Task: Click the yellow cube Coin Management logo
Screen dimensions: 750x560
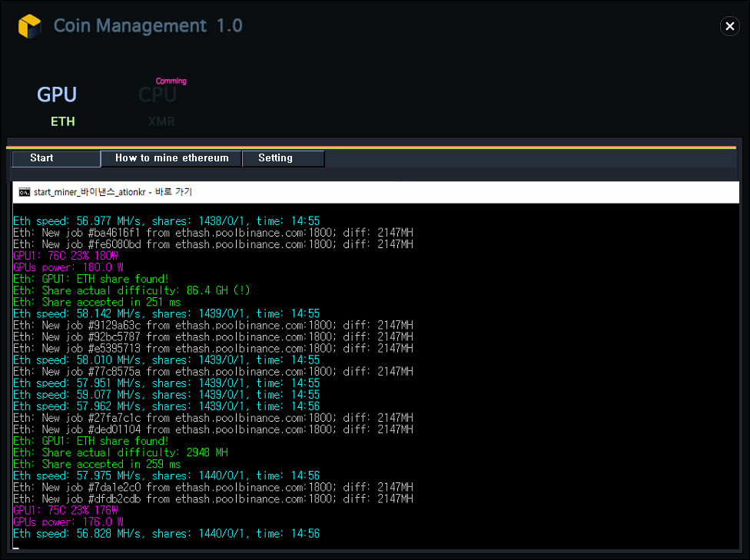Action: (x=29, y=26)
